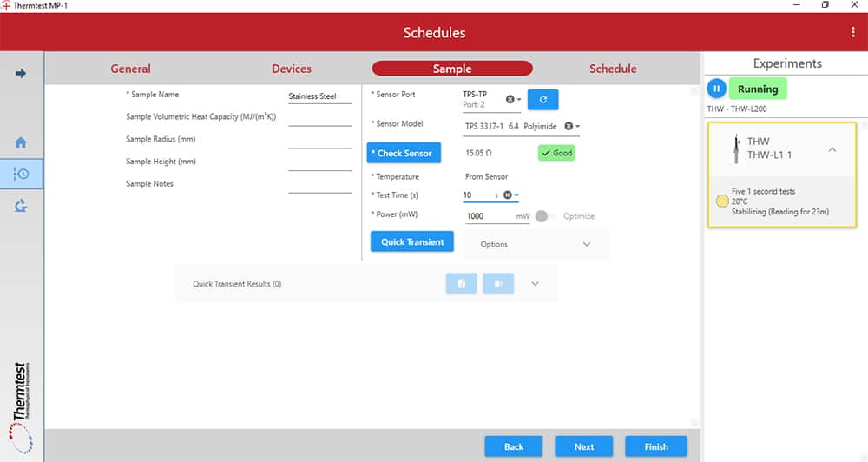This screenshot has width=868, height=462.
Task: Open the Schedules clock icon in sidebar
Action: click(21, 174)
